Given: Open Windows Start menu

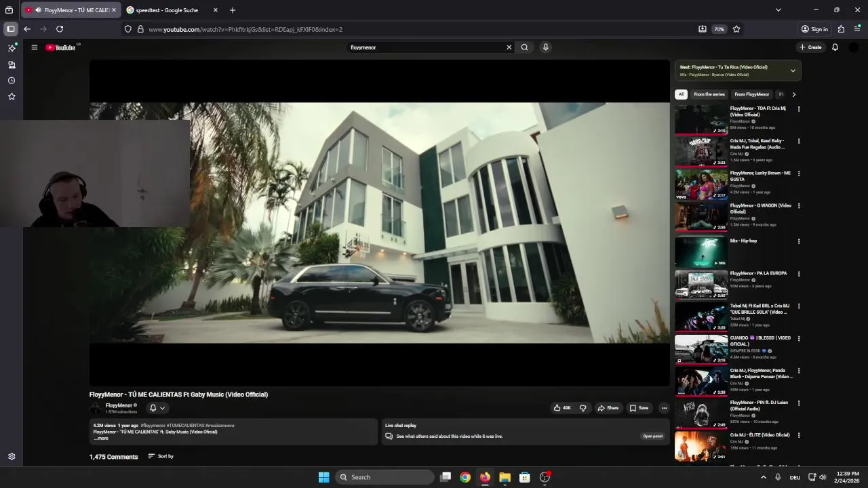Looking at the screenshot, I should tap(324, 477).
